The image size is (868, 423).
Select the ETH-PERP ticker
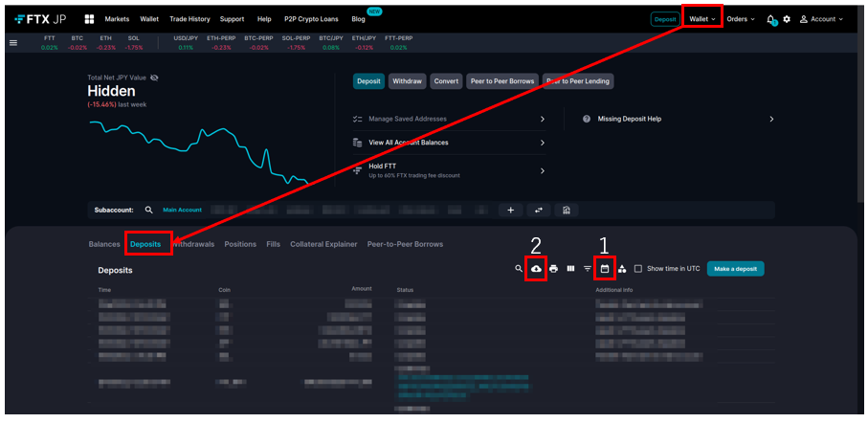coord(221,43)
